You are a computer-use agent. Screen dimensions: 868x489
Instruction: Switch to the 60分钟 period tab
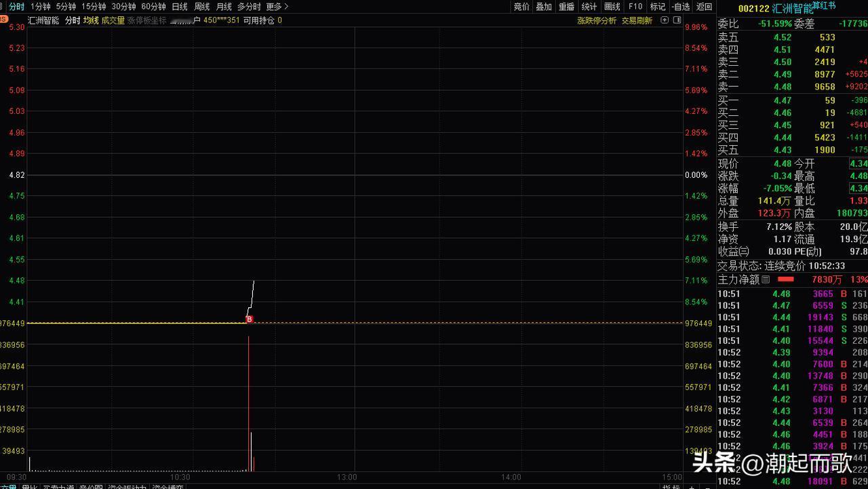(x=153, y=7)
